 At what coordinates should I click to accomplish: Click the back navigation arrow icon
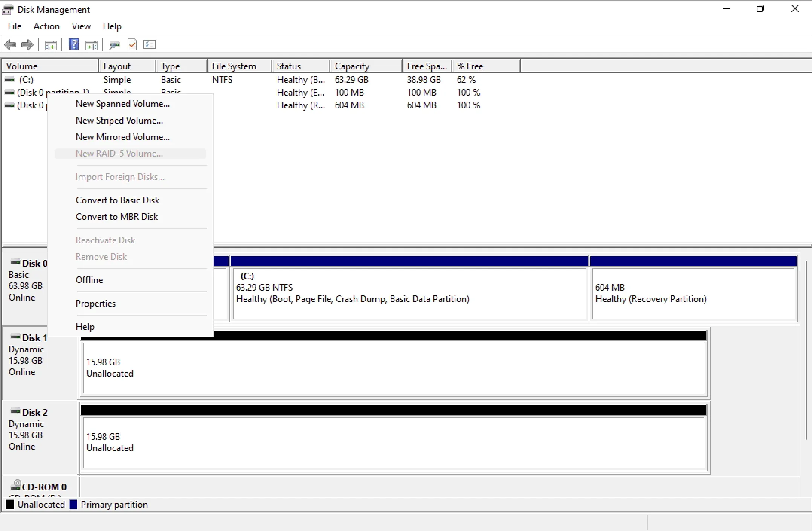point(11,45)
